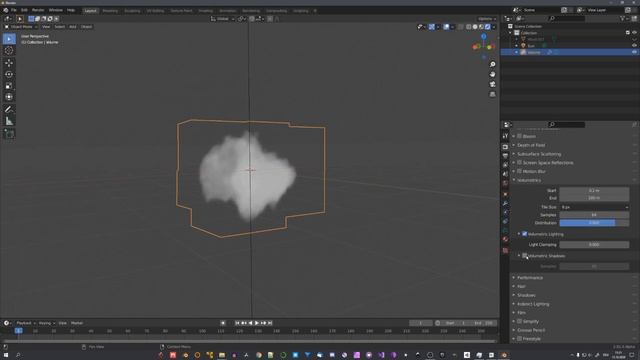Screen dimensions: 640x360
Task: Hide the Sun light with its eye icon
Action: (x=634, y=46)
